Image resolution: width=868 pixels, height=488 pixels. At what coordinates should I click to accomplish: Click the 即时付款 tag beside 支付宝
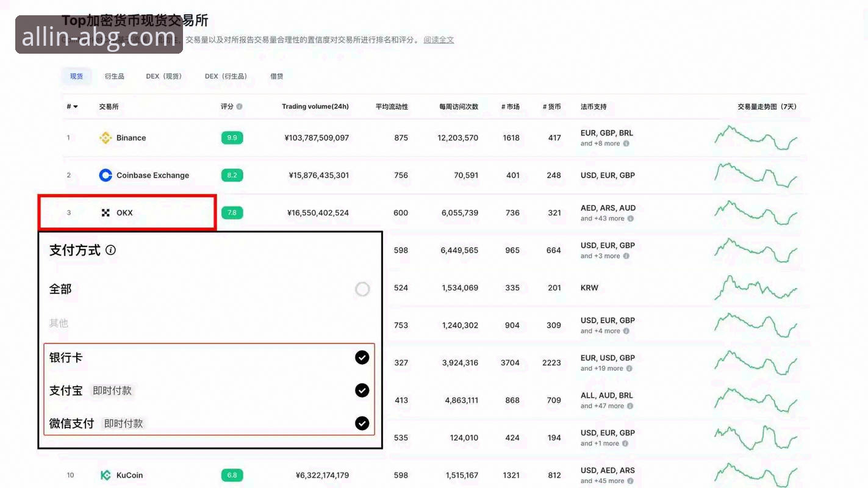click(x=112, y=390)
